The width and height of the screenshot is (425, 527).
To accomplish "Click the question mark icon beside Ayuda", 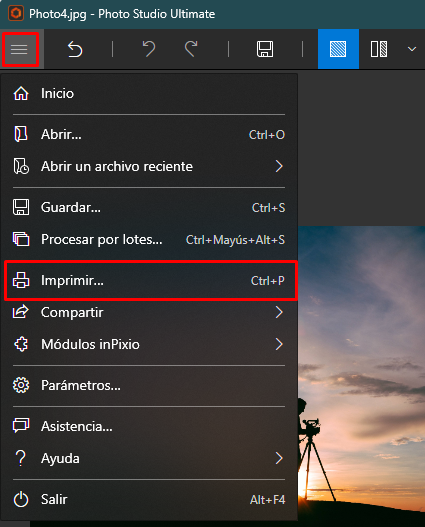I will coord(21,458).
